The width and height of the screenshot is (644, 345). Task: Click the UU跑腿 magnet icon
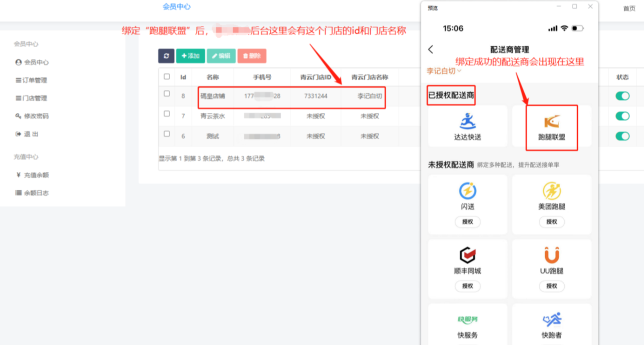point(552,255)
